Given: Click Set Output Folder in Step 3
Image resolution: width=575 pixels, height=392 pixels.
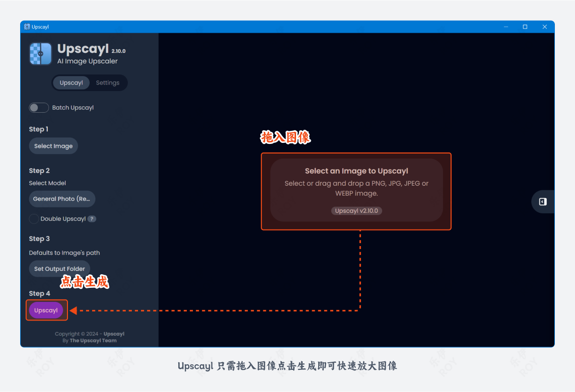Looking at the screenshot, I should click(x=59, y=268).
